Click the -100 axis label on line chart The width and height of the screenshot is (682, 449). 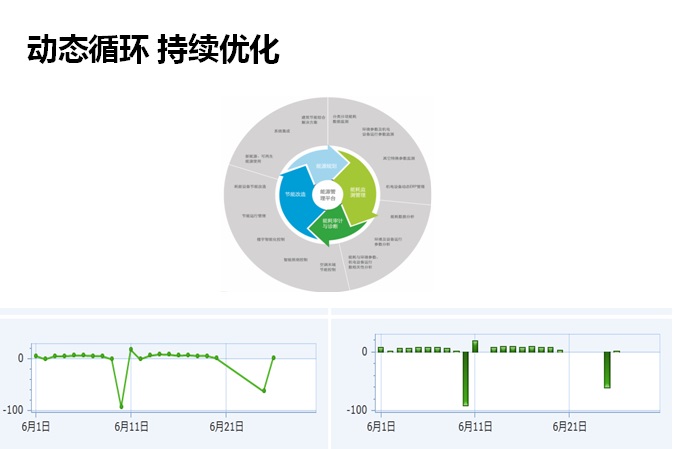click(x=14, y=410)
